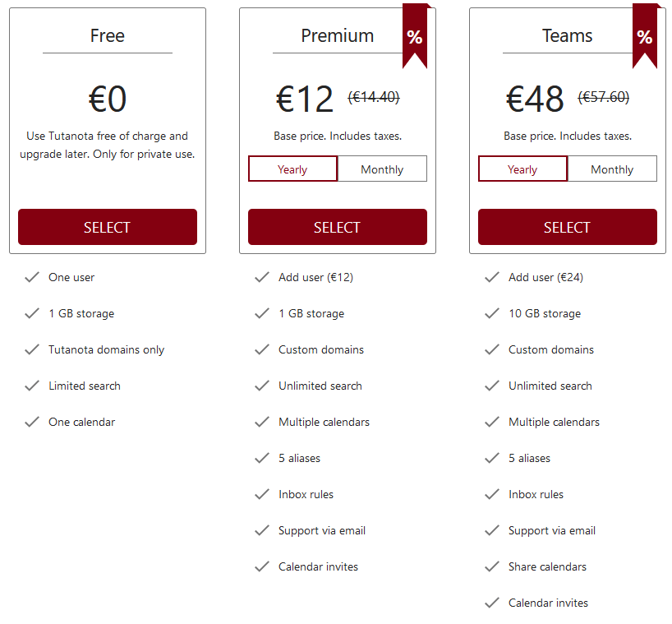Click checkmark beside Share calendars
This screenshot has width=672, height=624.
tap(492, 567)
